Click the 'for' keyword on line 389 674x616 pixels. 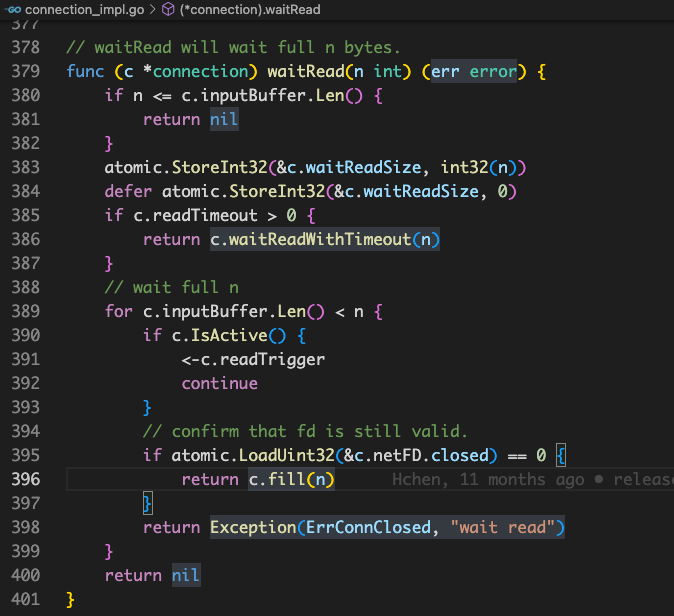coord(119,311)
